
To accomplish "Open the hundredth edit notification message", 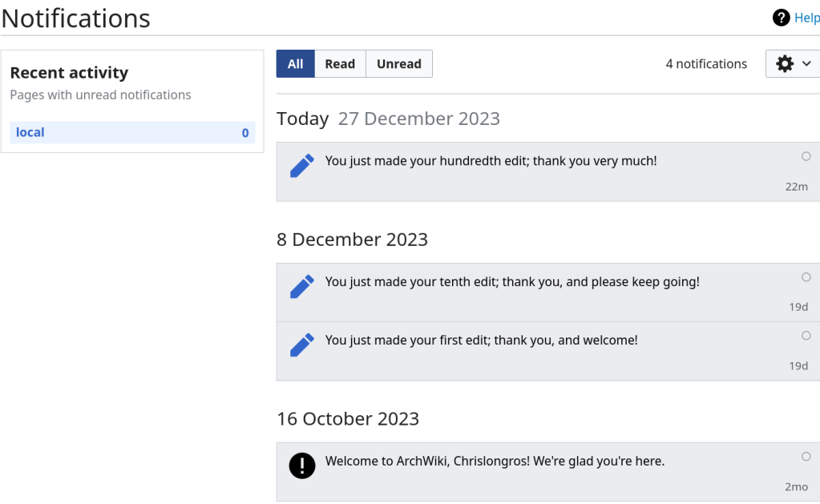I will coord(491,161).
